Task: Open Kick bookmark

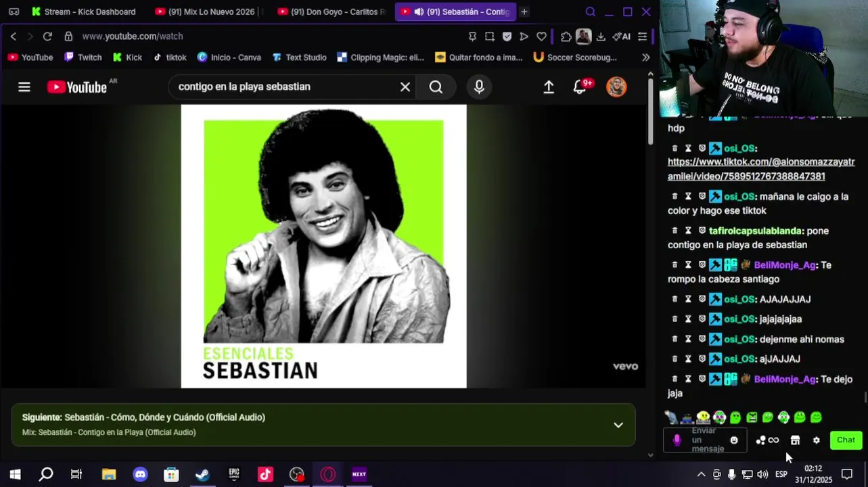Action: (127, 57)
